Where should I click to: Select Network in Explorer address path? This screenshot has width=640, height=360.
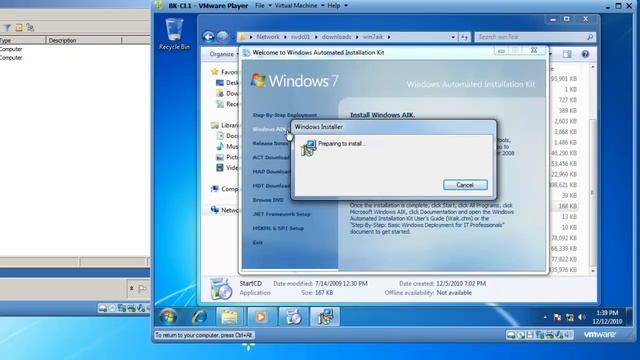point(268,37)
